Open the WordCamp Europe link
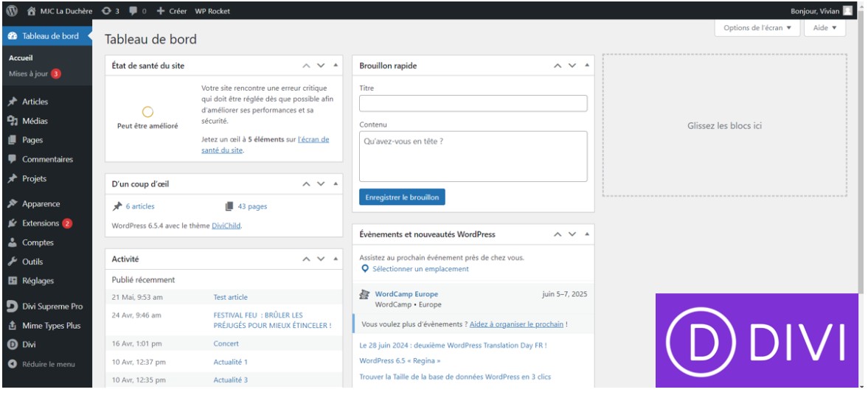This screenshot has height=395, width=868. click(x=406, y=294)
